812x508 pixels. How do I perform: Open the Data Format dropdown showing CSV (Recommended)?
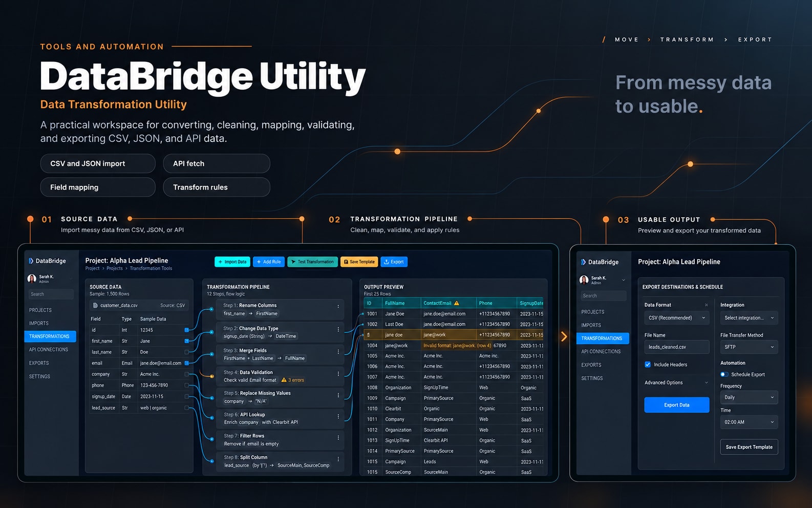coord(677,318)
